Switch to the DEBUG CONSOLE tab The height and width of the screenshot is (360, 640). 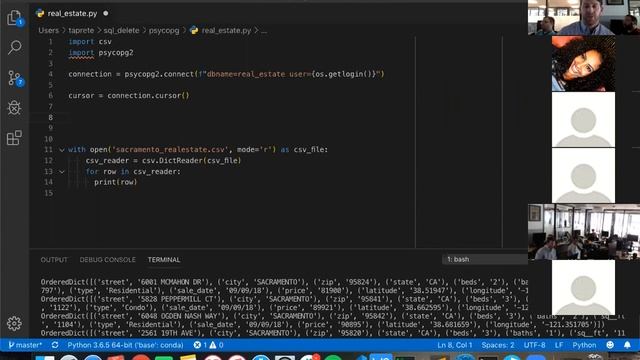coord(107,260)
